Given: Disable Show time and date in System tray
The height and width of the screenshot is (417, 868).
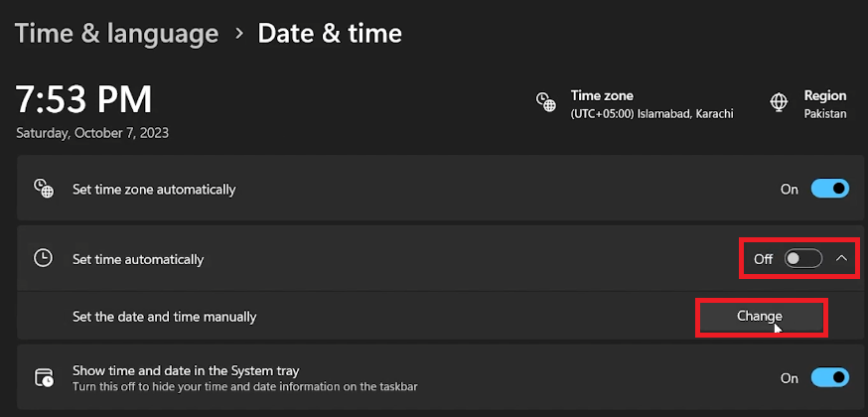Looking at the screenshot, I should 830,377.
